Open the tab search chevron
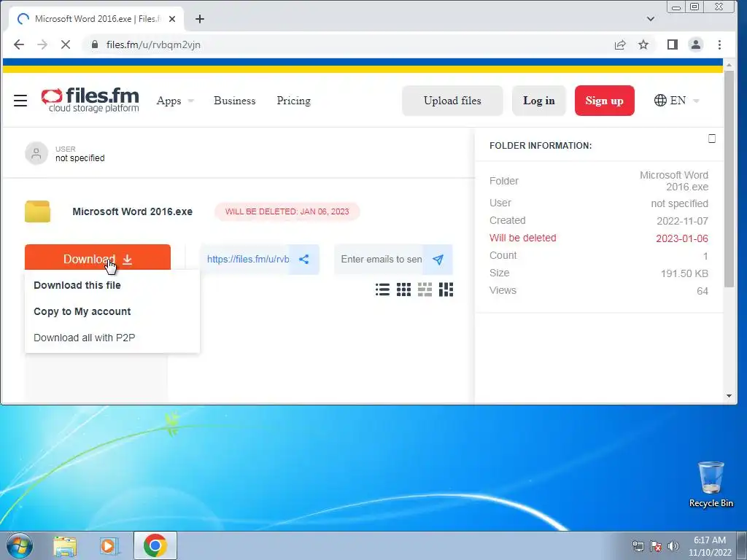Image resolution: width=747 pixels, height=560 pixels. point(650,19)
